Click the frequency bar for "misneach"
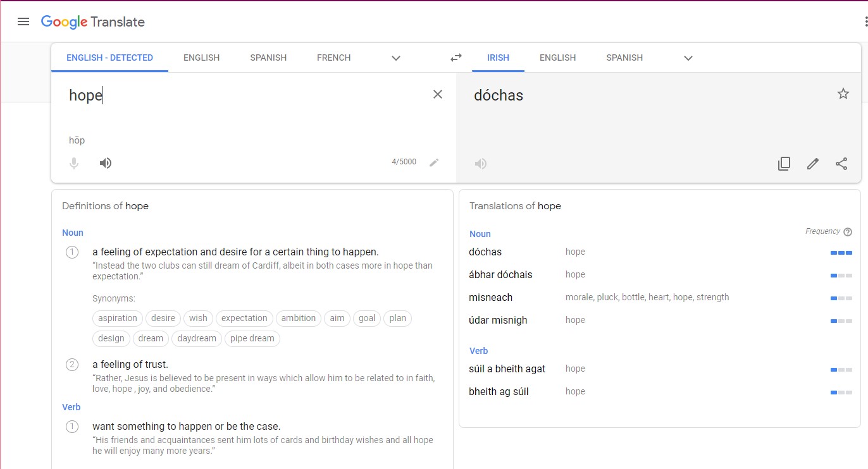The height and width of the screenshot is (469, 868). 841,298
